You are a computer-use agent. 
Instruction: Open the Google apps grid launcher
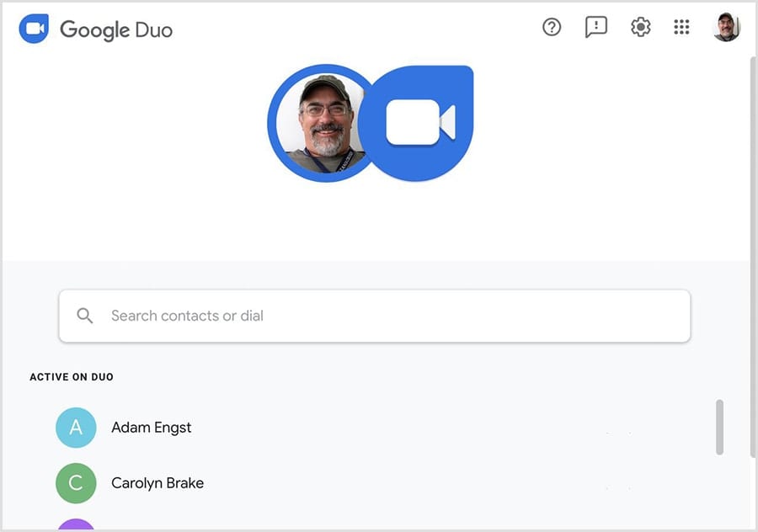click(x=682, y=28)
